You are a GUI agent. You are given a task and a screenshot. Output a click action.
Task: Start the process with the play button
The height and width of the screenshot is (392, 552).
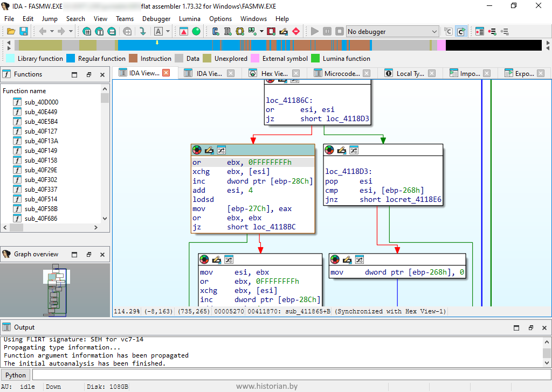pyautogui.click(x=315, y=31)
